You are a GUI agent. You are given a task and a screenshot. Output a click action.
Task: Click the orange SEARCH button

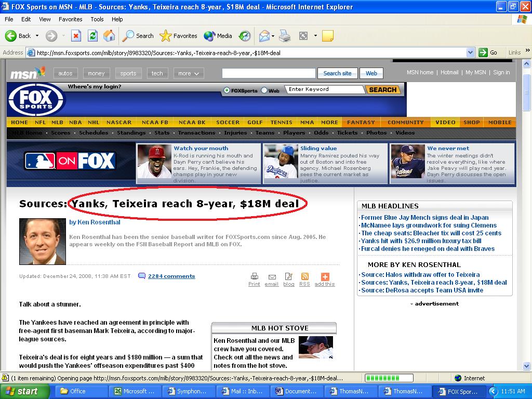click(382, 89)
